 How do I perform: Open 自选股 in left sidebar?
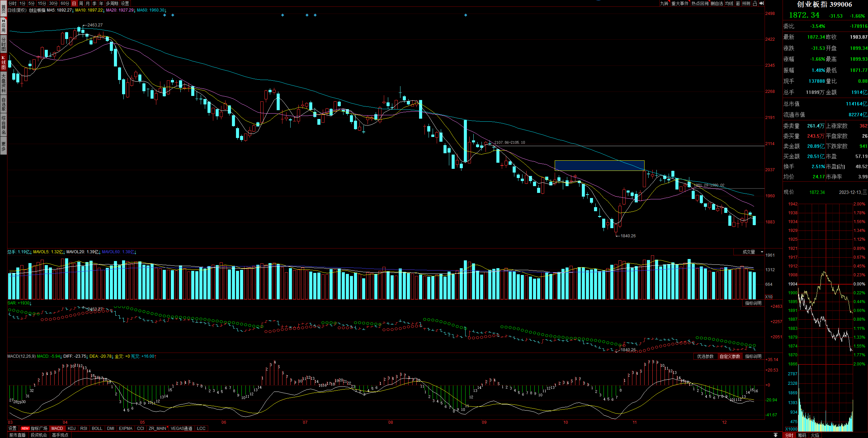click(x=3, y=104)
